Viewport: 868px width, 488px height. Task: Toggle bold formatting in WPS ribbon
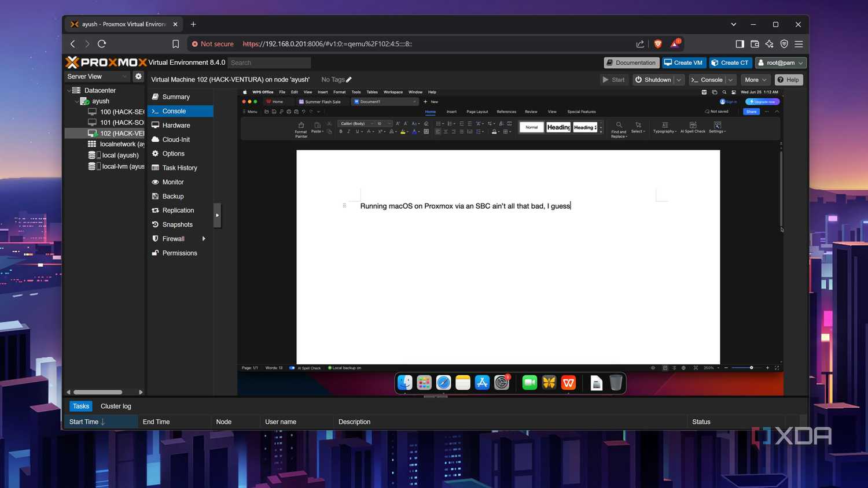point(341,132)
